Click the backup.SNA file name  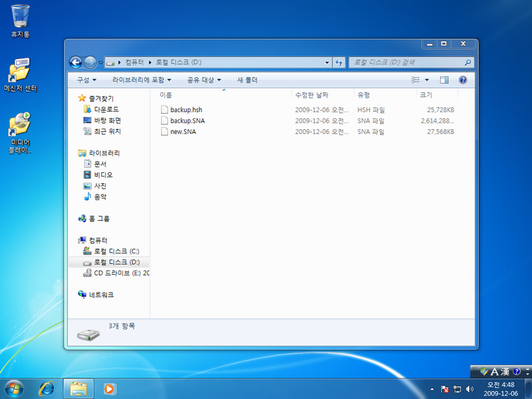click(x=188, y=120)
